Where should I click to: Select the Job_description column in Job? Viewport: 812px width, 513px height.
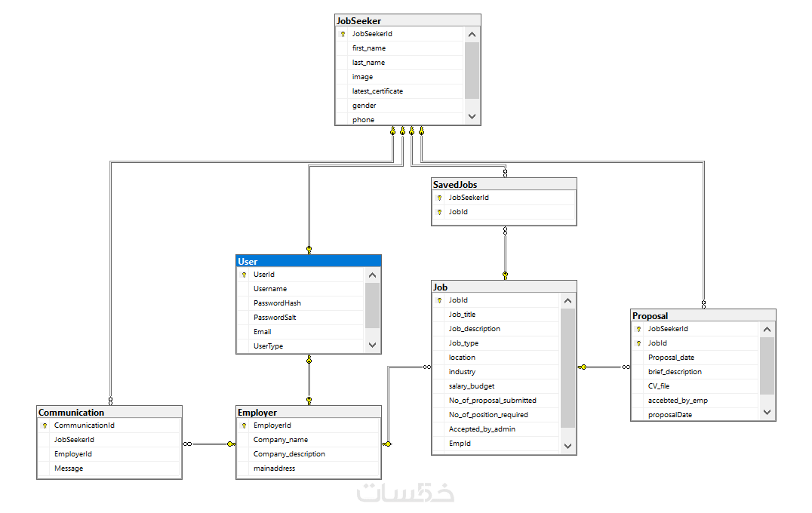coord(496,329)
